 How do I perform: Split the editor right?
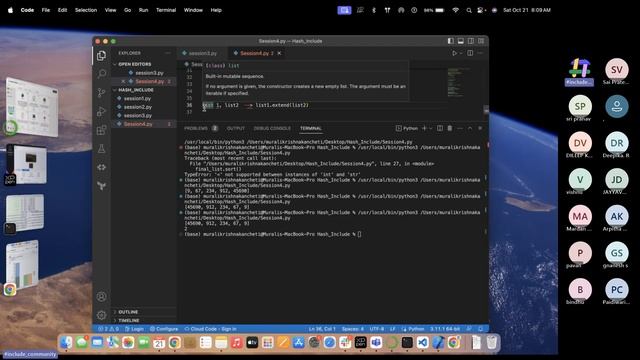470,53
